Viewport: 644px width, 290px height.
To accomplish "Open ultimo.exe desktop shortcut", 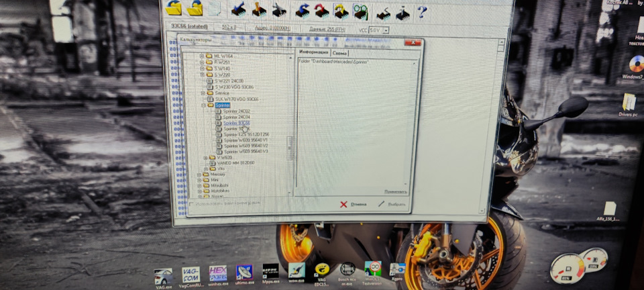I will (x=244, y=276).
